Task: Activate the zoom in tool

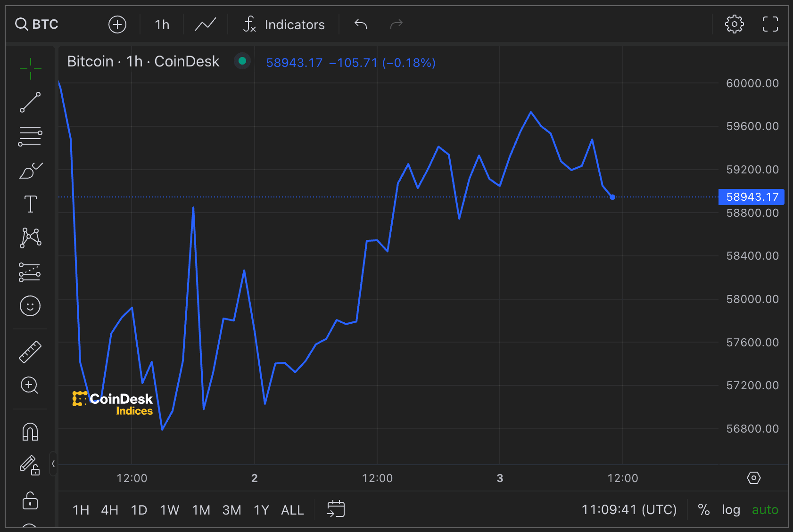Action: (29, 385)
